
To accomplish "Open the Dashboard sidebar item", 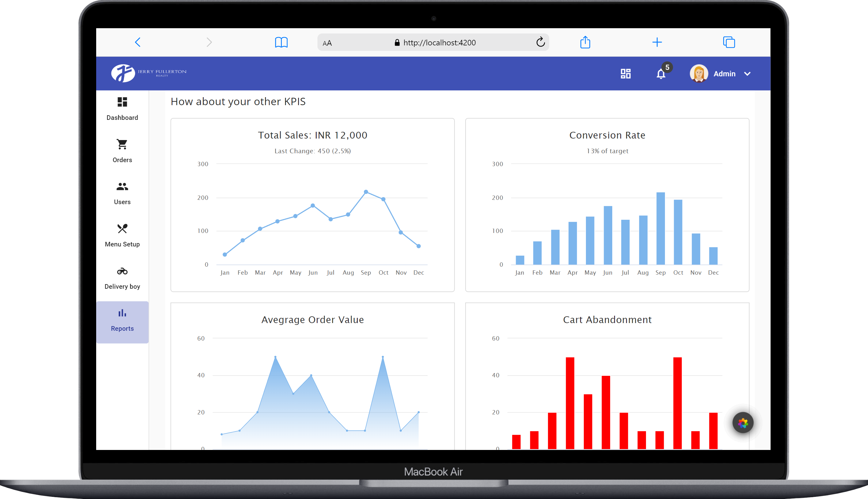I will point(122,109).
